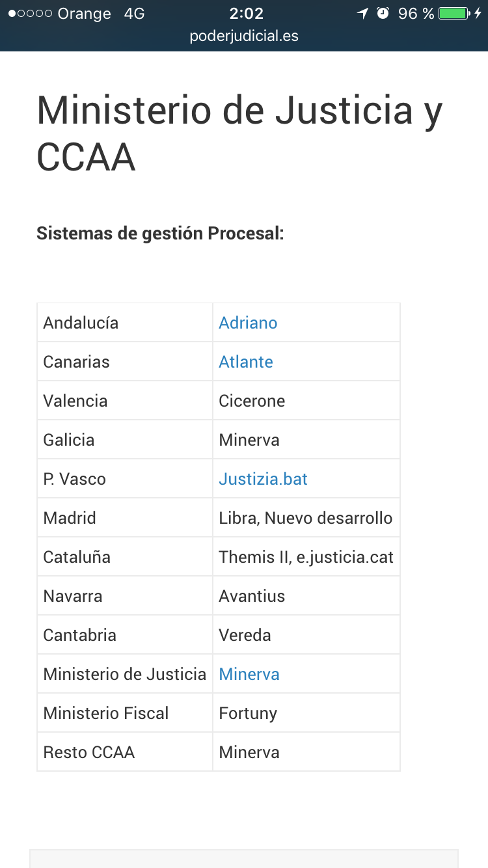488x868 pixels.
Task: Open the Justizia.bat link
Action: (263, 479)
